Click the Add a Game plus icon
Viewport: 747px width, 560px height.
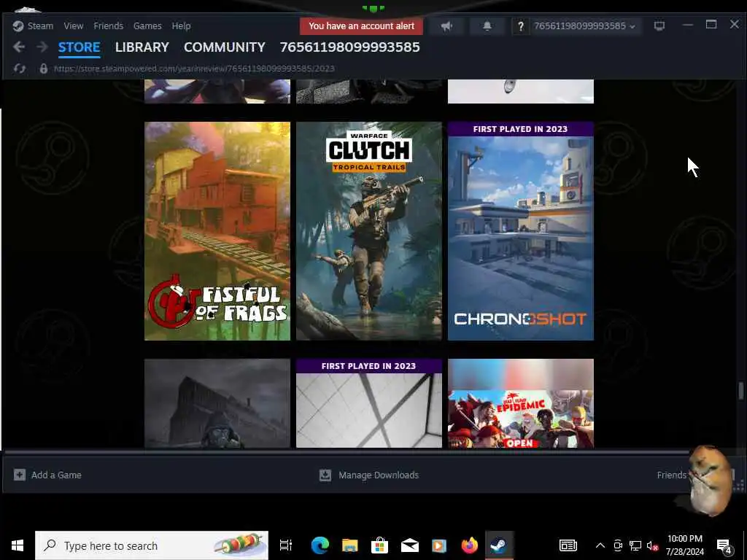[x=20, y=475]
